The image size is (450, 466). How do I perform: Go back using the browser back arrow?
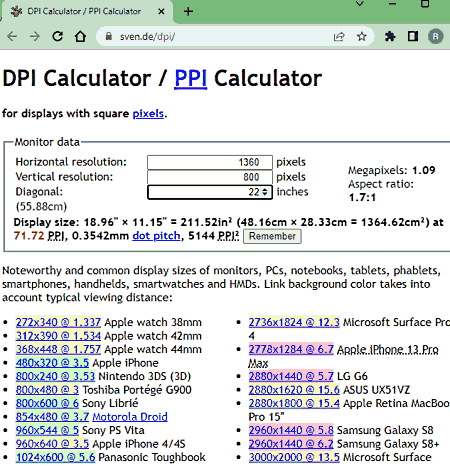[12, 36]
